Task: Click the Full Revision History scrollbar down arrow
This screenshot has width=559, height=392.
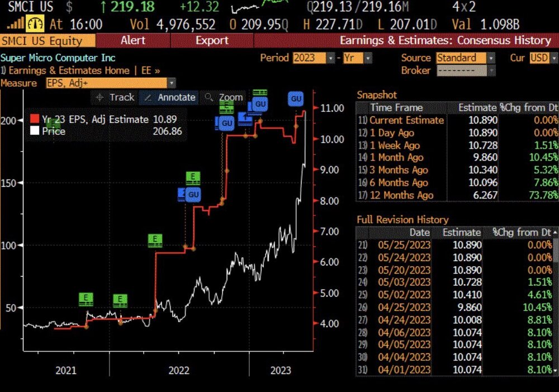Action: tap(556, 371)
